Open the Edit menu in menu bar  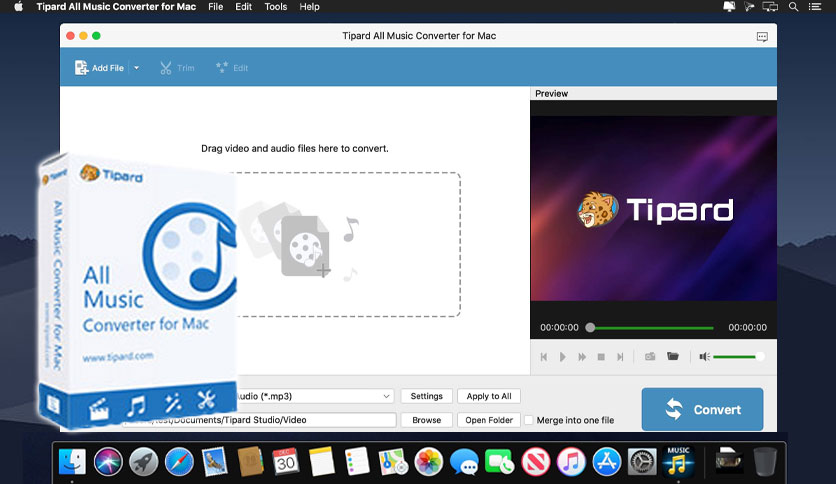tap(244, 7)
